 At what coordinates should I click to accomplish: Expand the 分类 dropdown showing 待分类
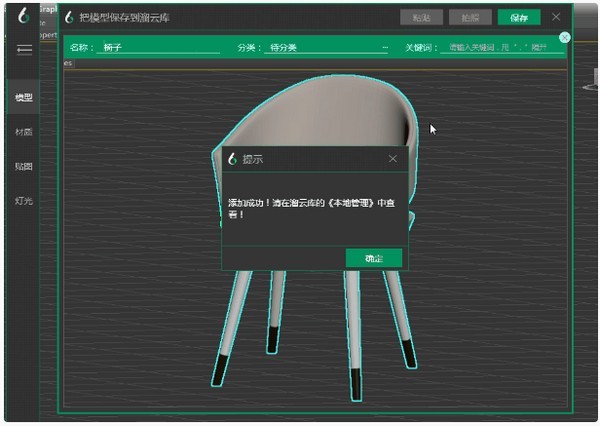point(325,47)
